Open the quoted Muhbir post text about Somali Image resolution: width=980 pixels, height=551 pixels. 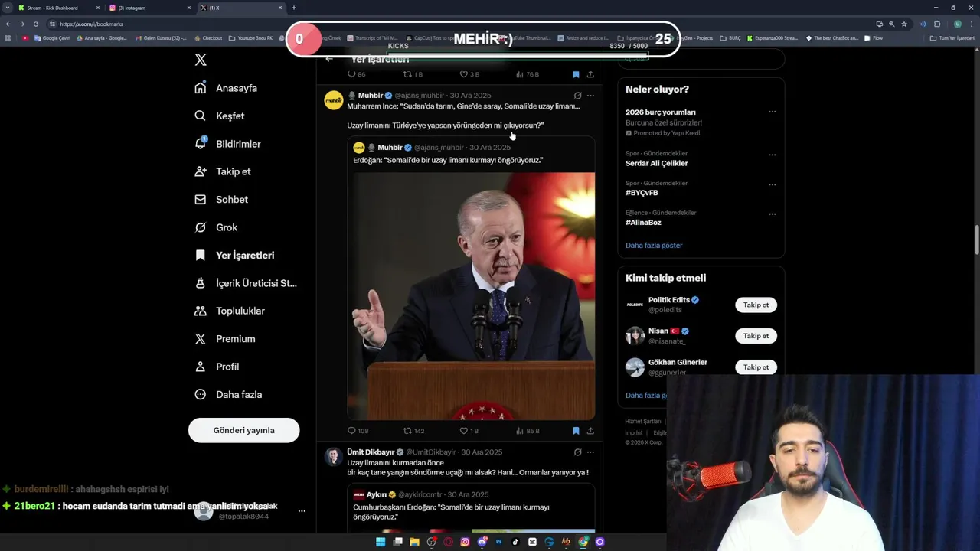[448, 160]
